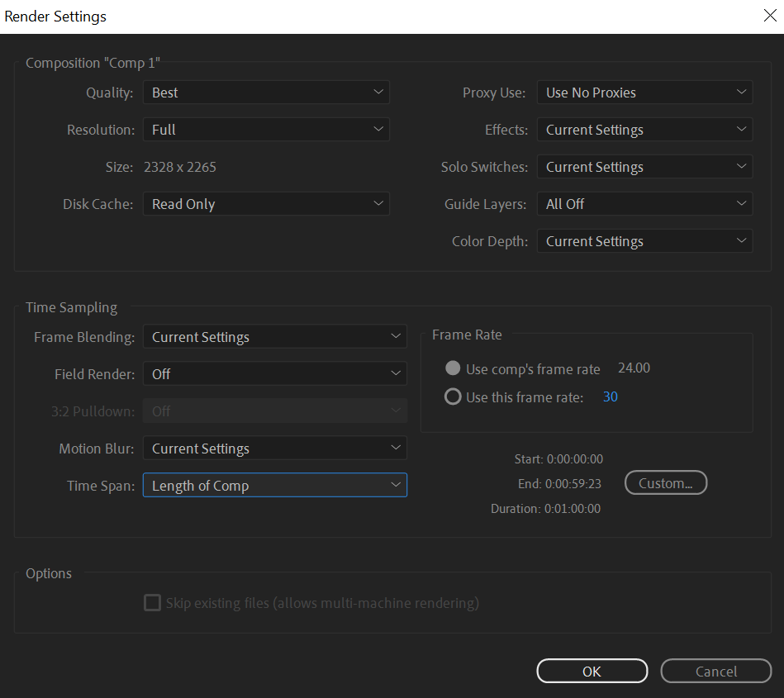Toggle the Skip existing files checkbox
784x698 pixels.
[x=152, y=603]
